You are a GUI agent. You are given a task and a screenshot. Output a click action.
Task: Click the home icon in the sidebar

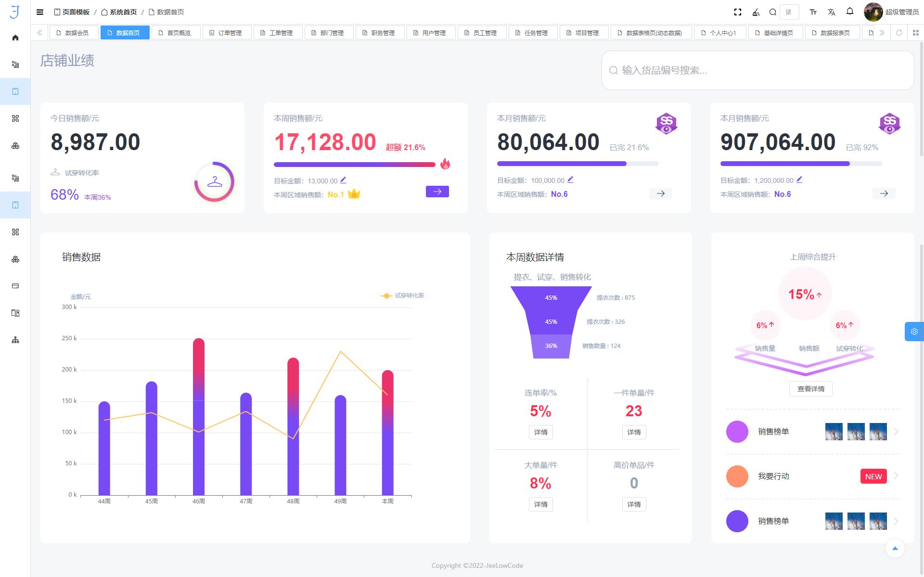(x=15, y=38)
